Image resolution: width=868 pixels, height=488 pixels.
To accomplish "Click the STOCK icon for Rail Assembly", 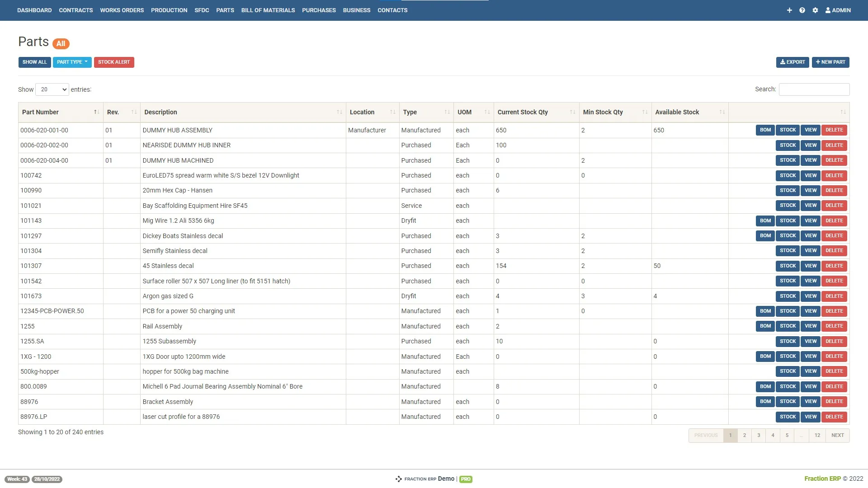I will click(x=788, y=326).
